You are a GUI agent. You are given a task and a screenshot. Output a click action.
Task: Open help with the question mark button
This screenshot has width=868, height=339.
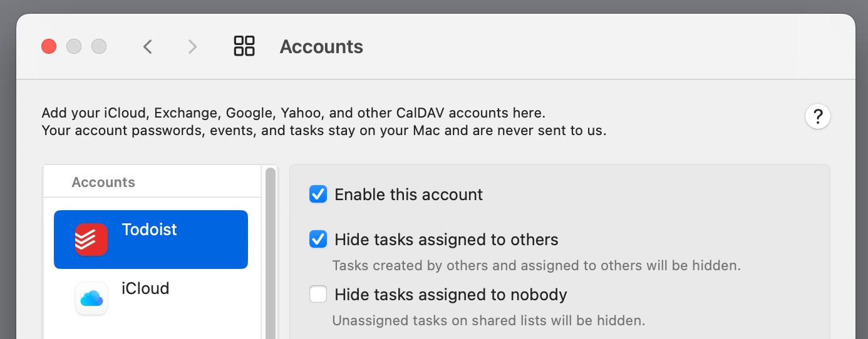click(x=818, y=117)
